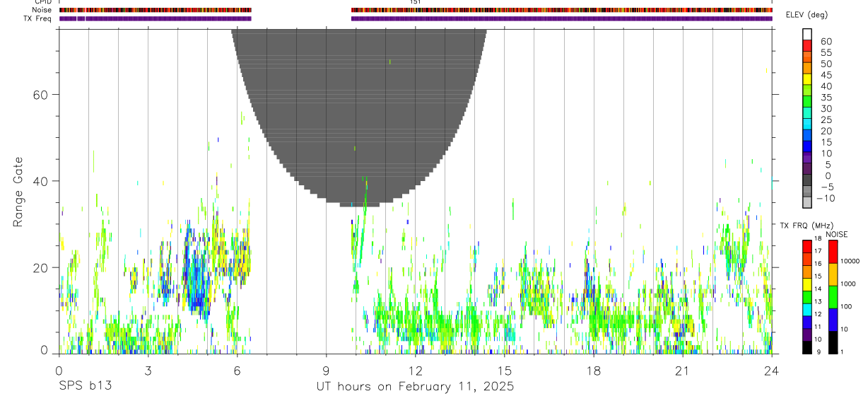Click the x-axis tick label 3

[x=148, y=371]
